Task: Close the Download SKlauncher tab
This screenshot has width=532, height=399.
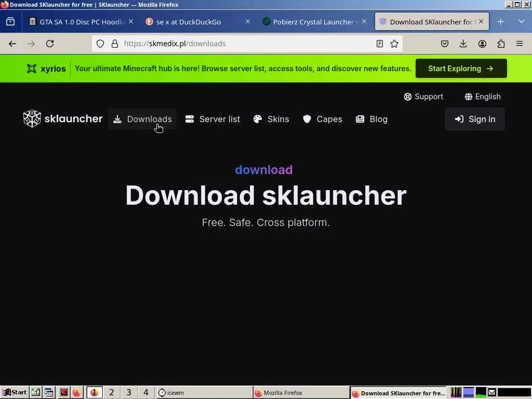Action: coord(481,21)
